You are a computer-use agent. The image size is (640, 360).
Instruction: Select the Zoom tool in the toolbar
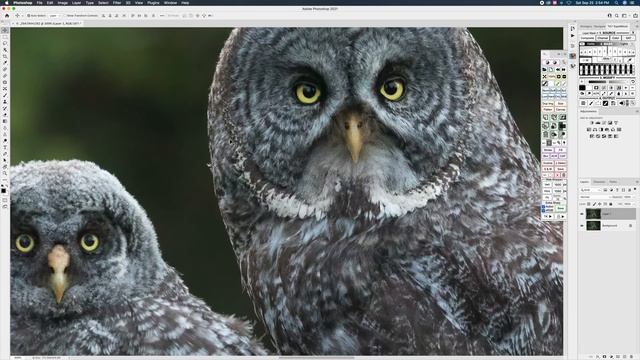pyautogui.click(x=5, y=173)
